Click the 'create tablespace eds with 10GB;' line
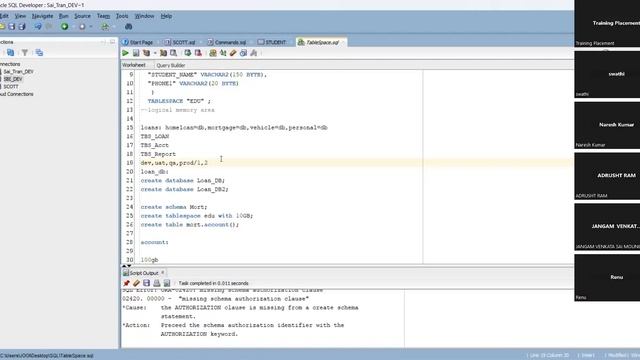 (x=197, y=216)
